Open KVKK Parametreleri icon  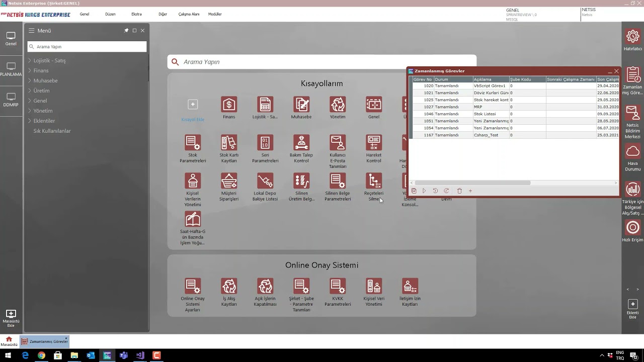[x=338, y=286]
